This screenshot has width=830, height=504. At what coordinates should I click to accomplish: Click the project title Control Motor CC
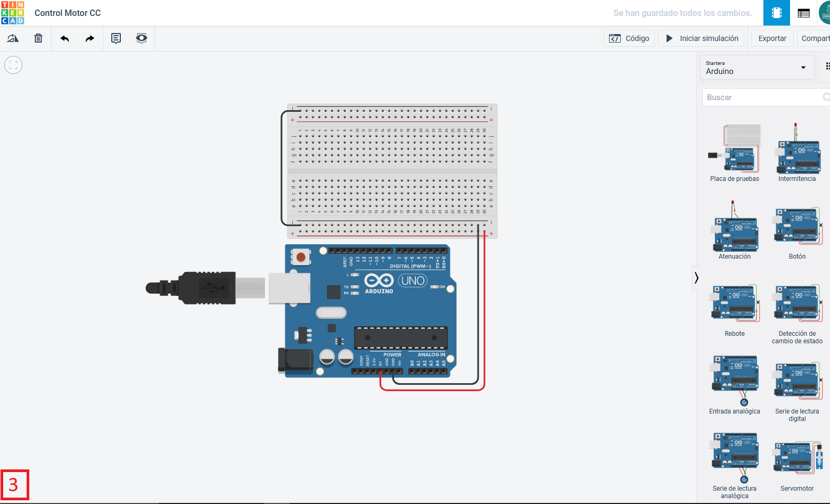point(68,13)
